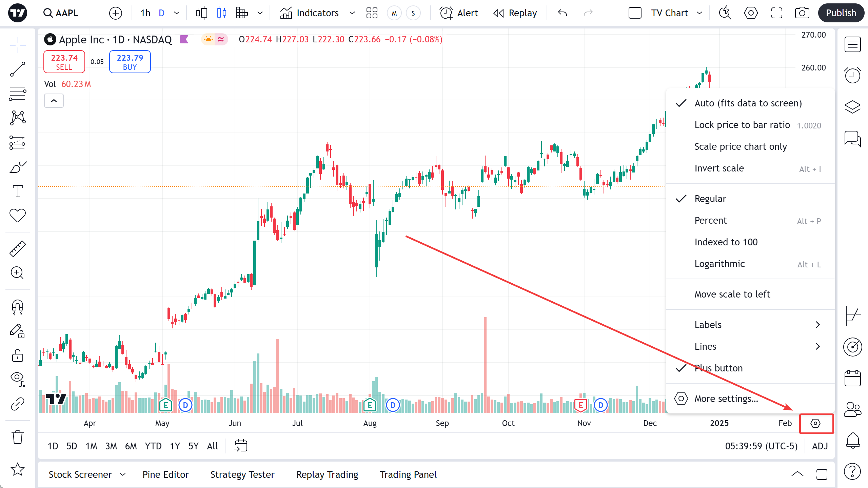Click the AAPL symbol search field
This screenshot has height=488, width=868.
point(61,13)
